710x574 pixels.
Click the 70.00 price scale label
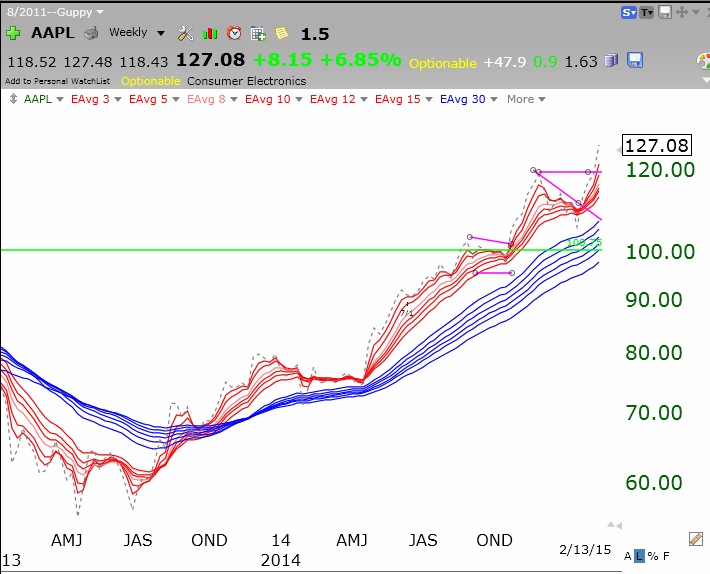[654, 412]
